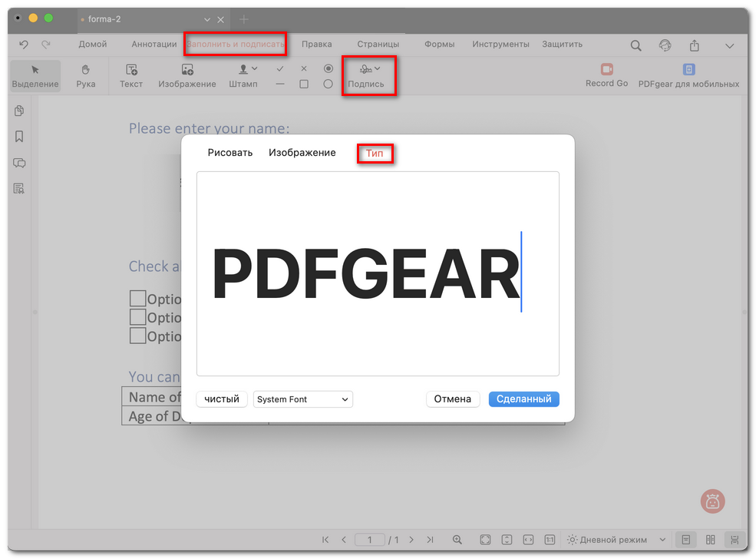
Task: Click inside the PDFGEAR signature text field
Action: [378, 273]
